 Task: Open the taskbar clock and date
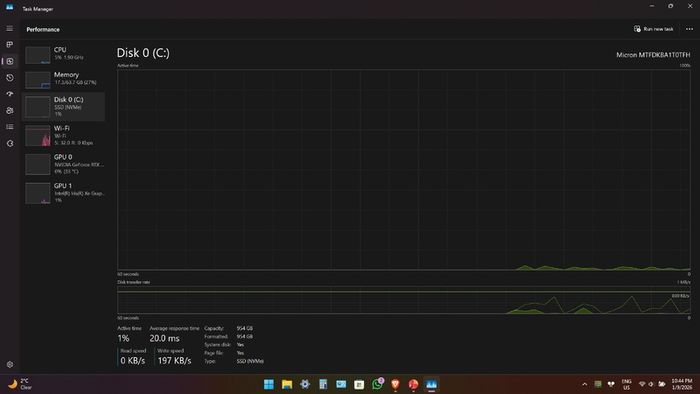point(682,384)
